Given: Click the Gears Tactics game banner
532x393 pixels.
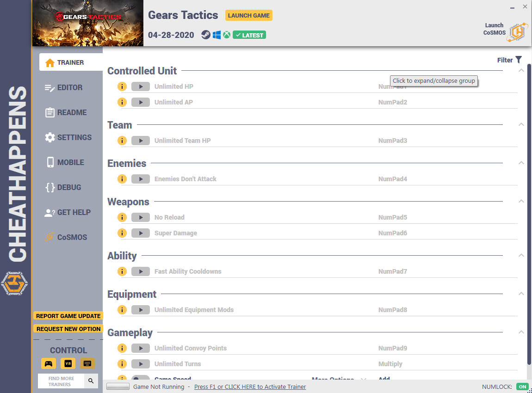Looking at the screenshot, I should click(x=88, y=23).
